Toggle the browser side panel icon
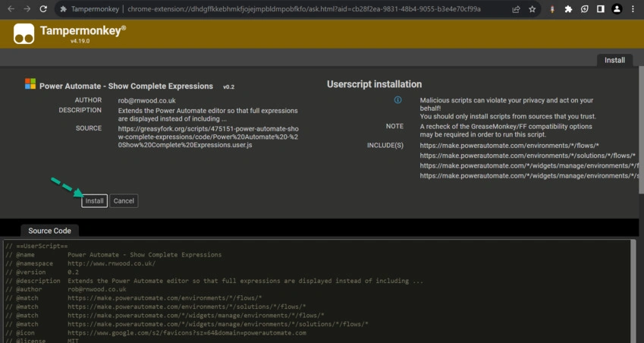This screenshot has height=343, width=644. 601,9
